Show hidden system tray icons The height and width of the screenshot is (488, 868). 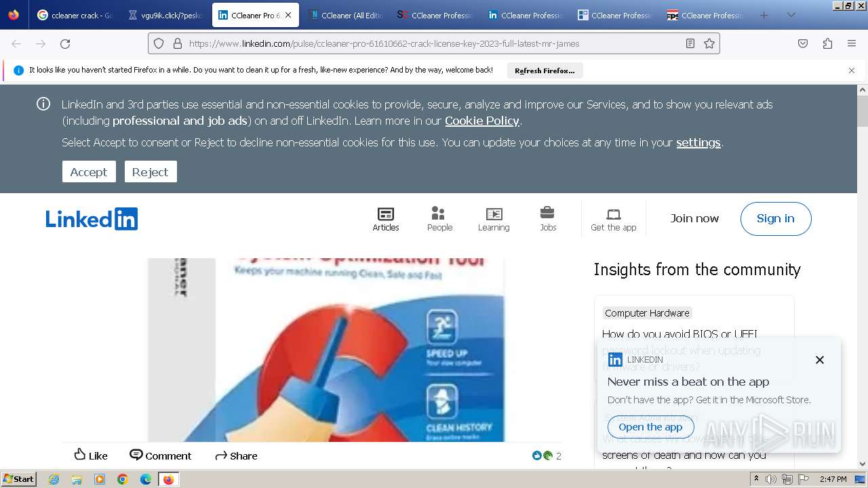(756, 479)
